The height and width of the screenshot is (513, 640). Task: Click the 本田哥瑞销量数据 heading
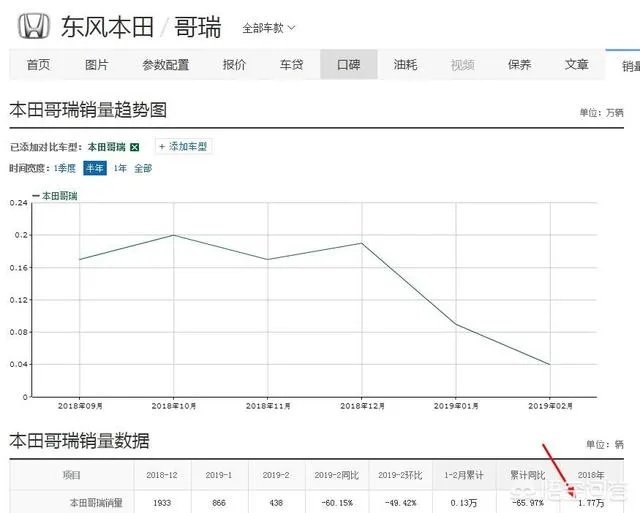click(x=80, y=441)
